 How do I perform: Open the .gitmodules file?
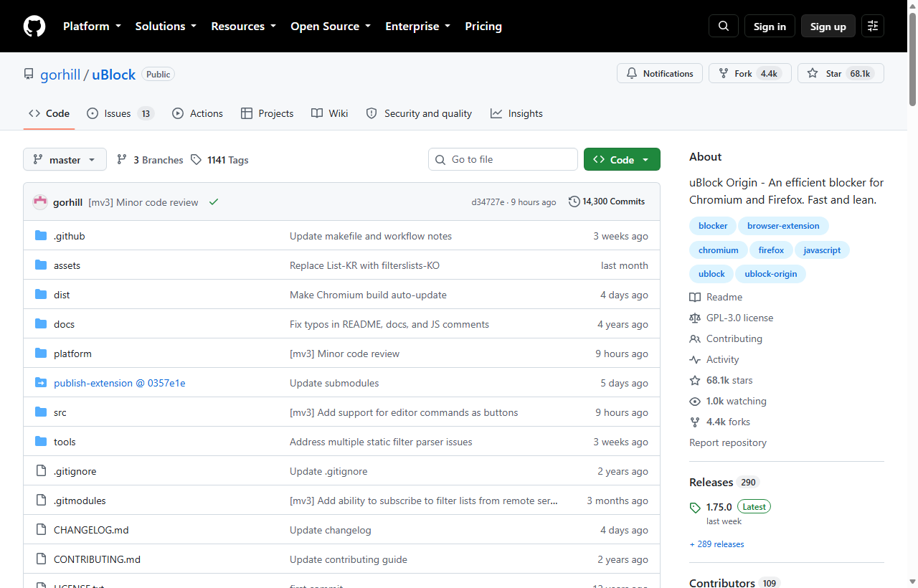click(x=80, y=501)
